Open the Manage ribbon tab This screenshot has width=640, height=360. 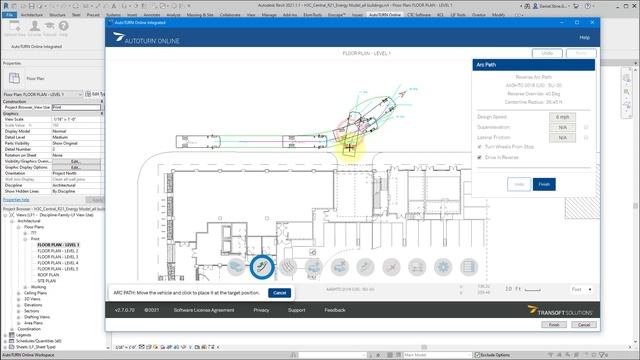(269, 15)
